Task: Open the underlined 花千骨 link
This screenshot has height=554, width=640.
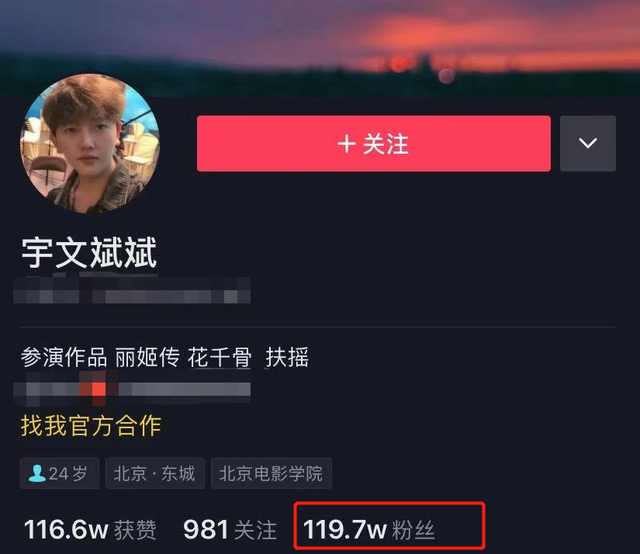Action: 220,357
